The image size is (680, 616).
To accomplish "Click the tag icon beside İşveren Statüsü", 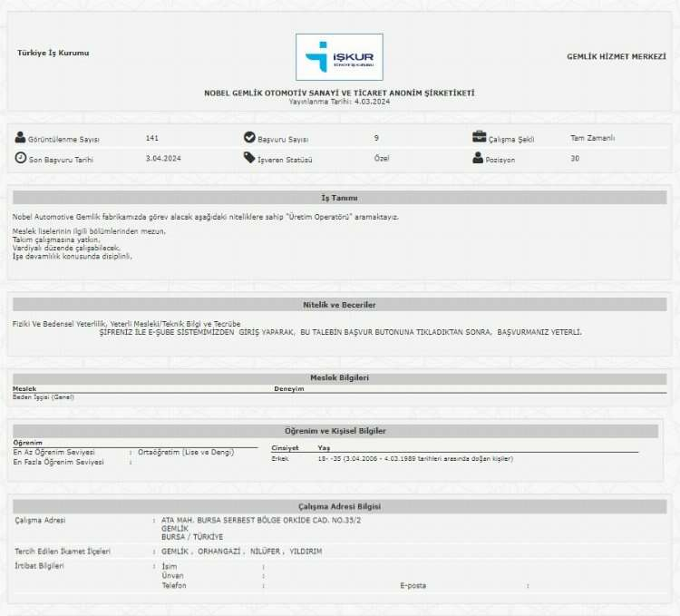I will coord(249,158).
